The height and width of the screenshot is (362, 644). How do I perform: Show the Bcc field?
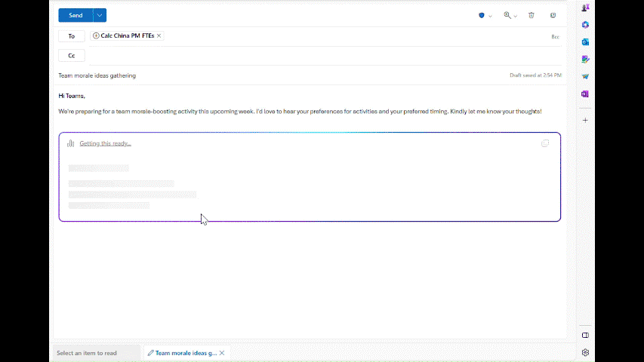click(555, 37)
